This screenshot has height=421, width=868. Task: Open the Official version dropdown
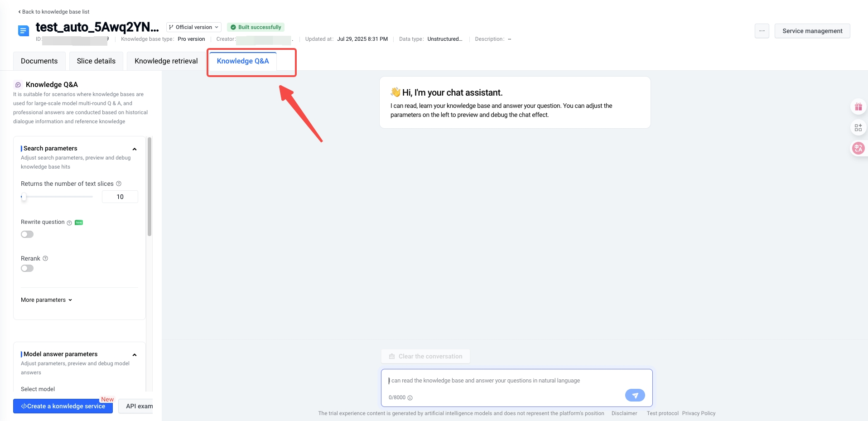coord(193,27)
